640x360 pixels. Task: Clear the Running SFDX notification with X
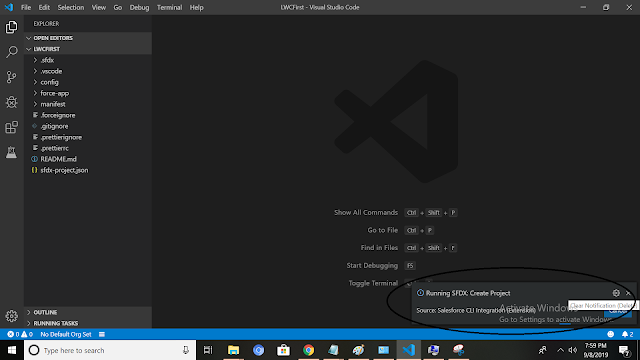coord(628,293)
